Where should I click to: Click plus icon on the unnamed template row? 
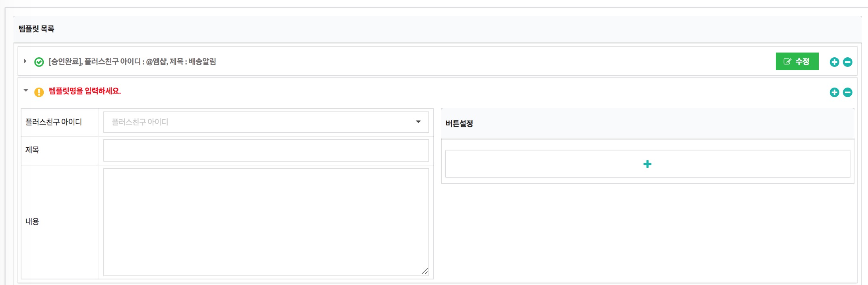click(x=834, y=92)
